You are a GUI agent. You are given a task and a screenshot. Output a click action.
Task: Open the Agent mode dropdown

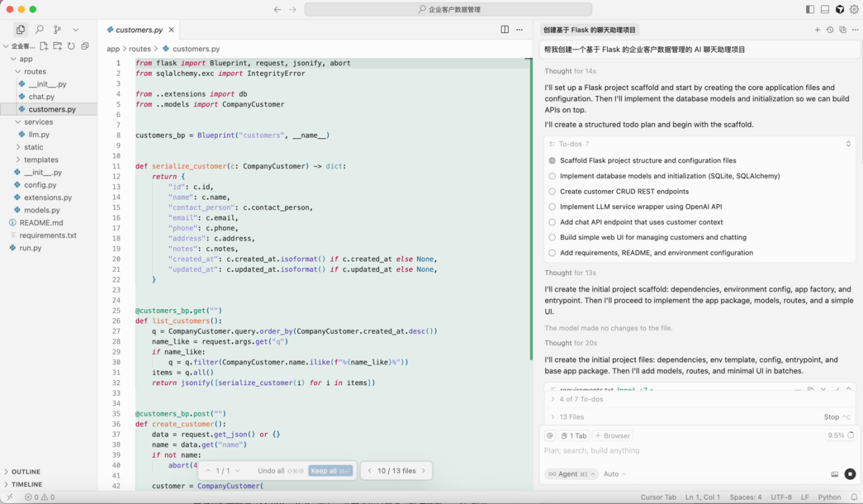(x=571, y=474)
